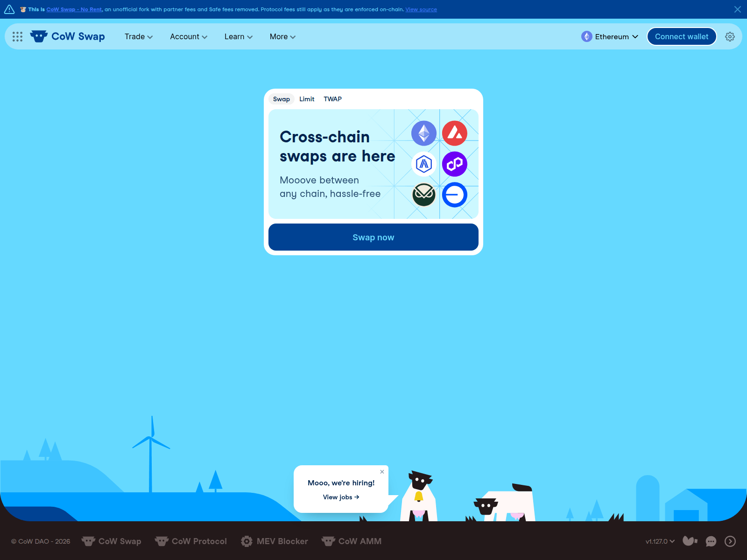
Task: Open the Ethereum network selector
Action: point(610,36)
